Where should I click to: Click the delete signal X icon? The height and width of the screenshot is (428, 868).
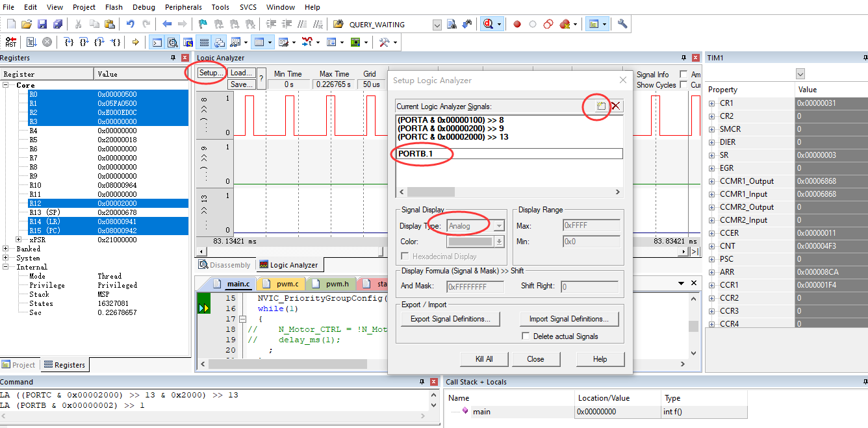615,105
